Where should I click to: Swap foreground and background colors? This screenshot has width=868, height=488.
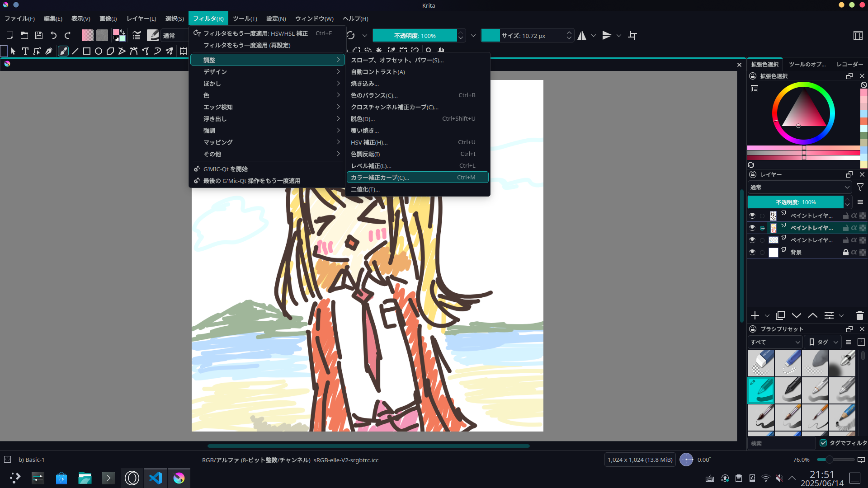tap(123, 32)
